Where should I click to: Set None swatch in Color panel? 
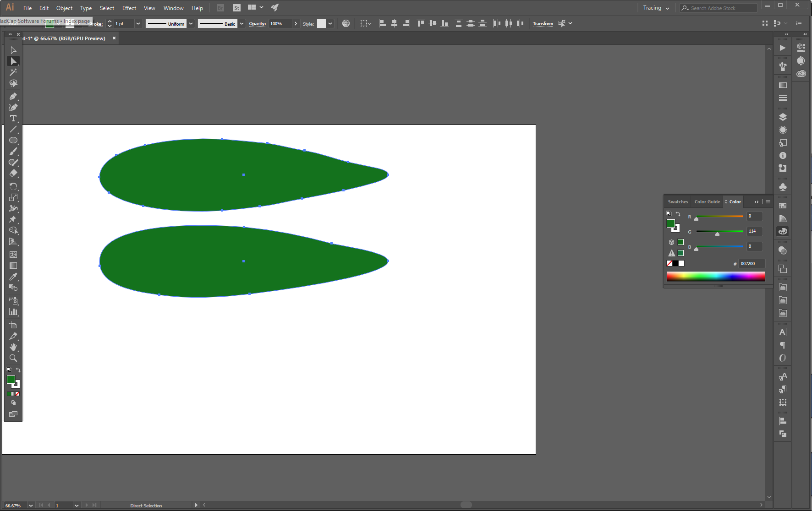click(669, 263)
